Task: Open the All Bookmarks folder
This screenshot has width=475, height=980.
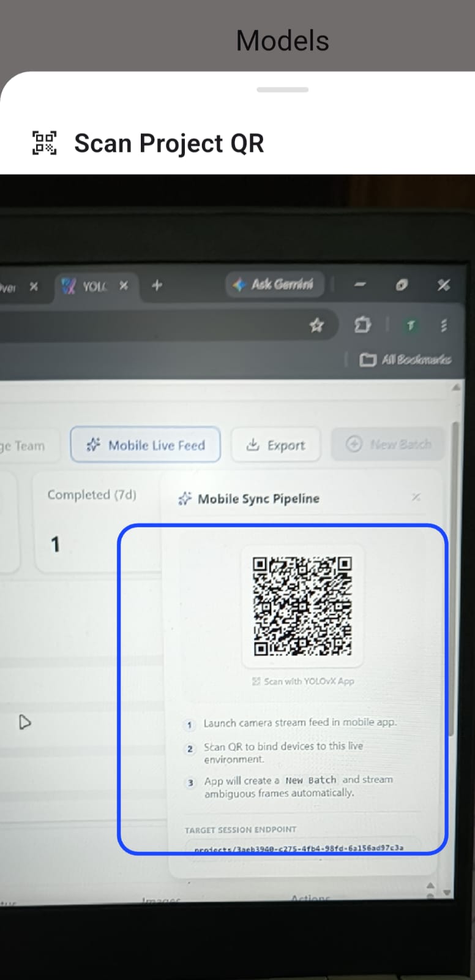Action: coord(406,360)
